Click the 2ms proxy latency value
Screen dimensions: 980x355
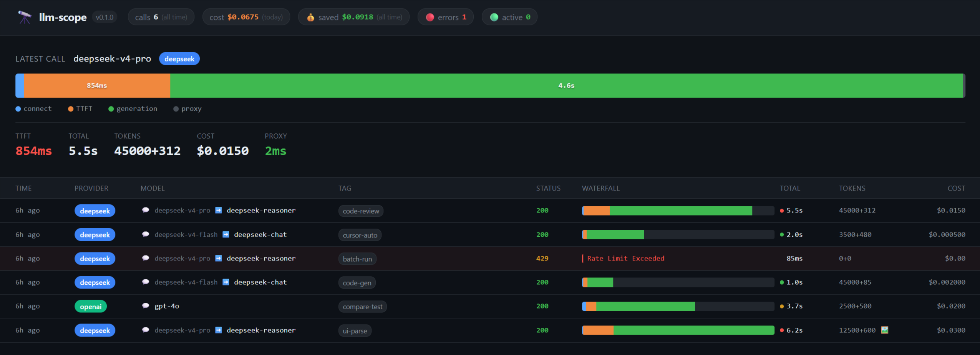pyautogui.click(x=275, y=151)
